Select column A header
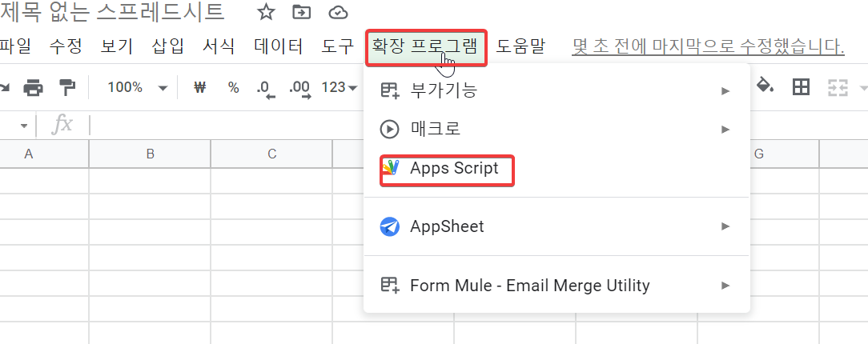This screenshot has height=344, width=868. point(44,154)
